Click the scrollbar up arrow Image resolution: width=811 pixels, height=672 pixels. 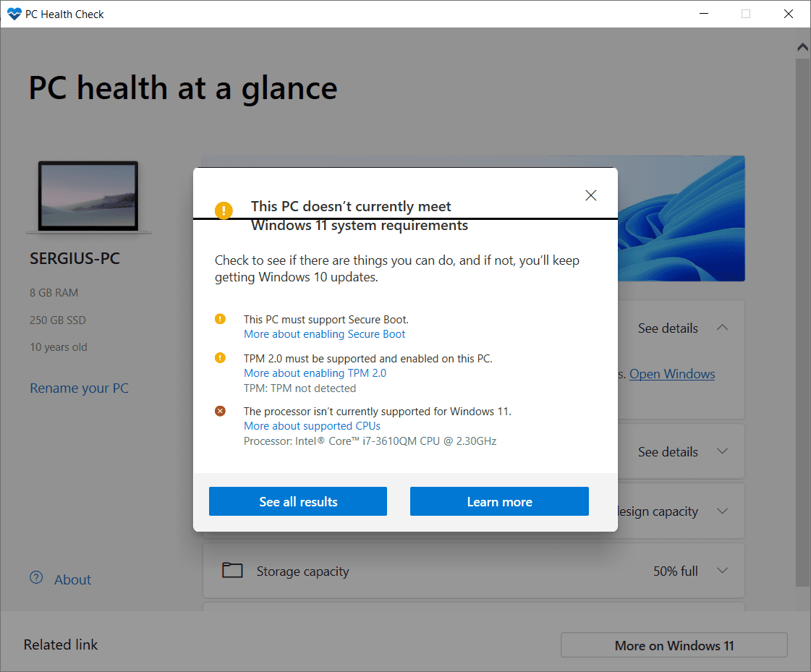[x=803, y=47]
